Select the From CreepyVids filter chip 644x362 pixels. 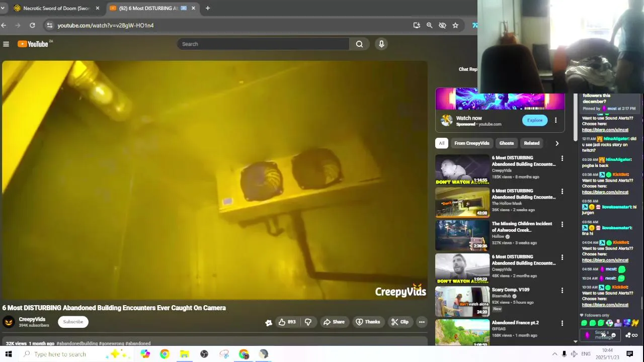point(472,143)
